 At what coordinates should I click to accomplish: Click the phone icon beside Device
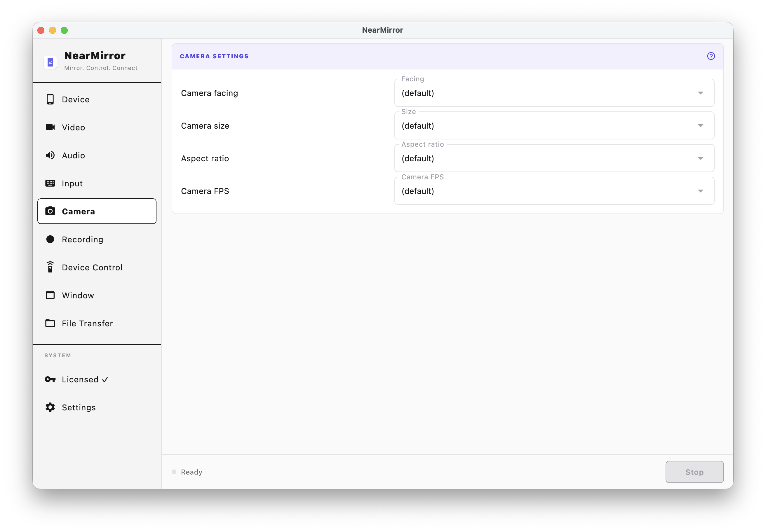(50, 99)
